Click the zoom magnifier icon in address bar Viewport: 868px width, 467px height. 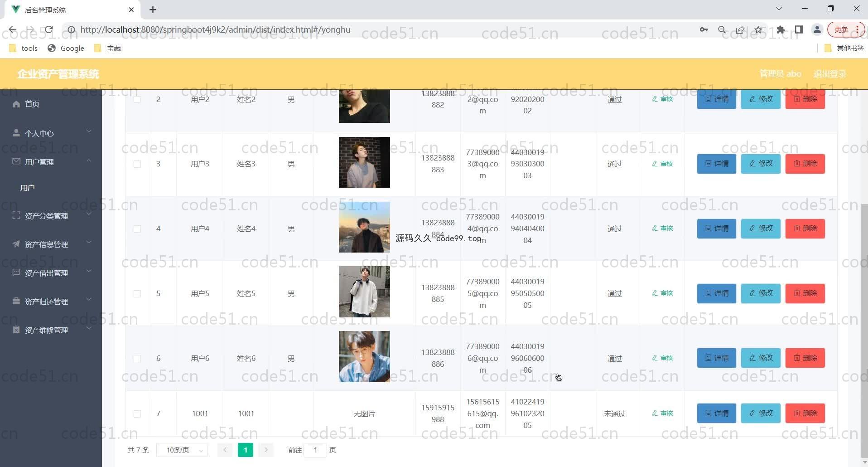coord(722,29)
